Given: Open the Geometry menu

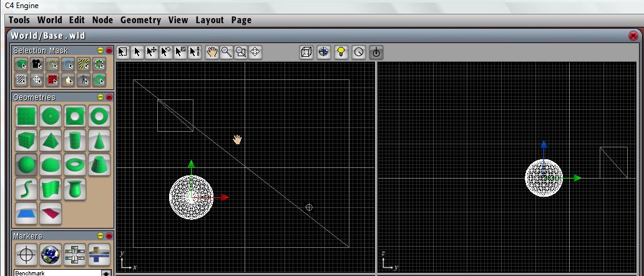Looking at the screenshot, I should click(140, 20).
